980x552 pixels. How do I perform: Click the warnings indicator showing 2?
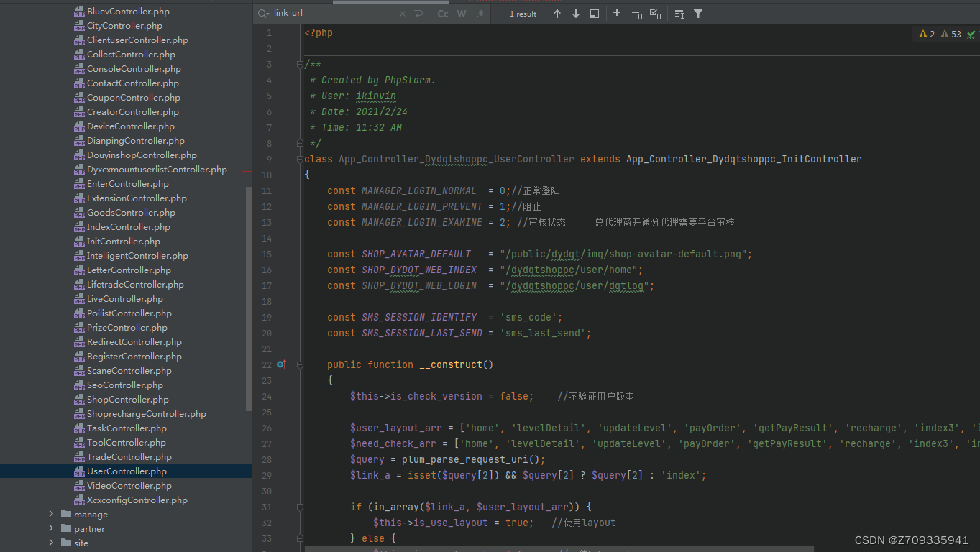point(927,34)
